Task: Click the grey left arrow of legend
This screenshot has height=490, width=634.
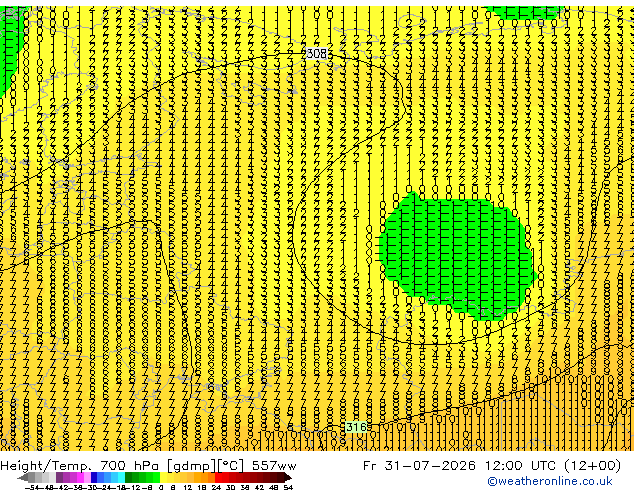Action: click(22, 477)
